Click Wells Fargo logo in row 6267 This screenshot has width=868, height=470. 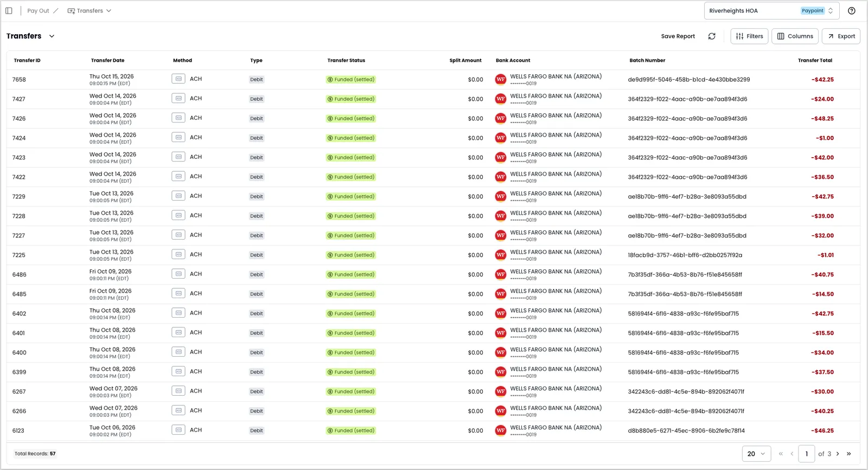501,391
